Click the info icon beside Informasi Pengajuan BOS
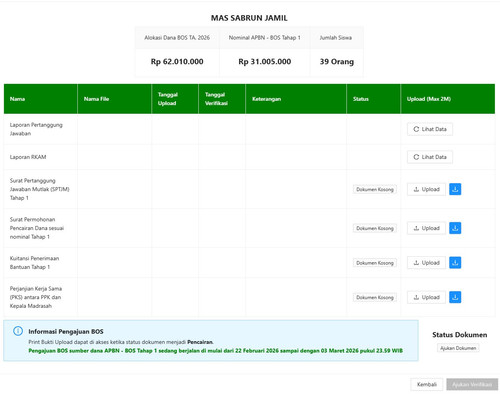The height and width of the screenshot is (394, 500). click(x=18, y=331)
